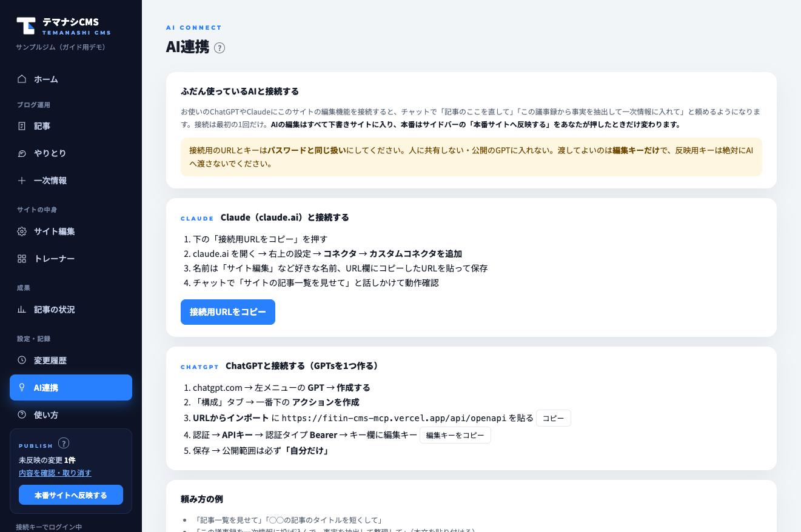
Task: Click 接続用URLをコピー button
Action: point(228,312)
